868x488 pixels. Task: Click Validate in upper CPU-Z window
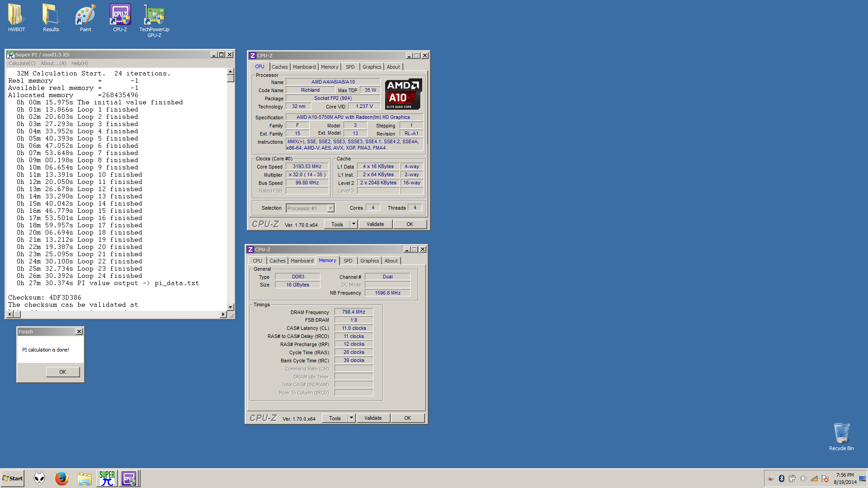click(x=375, y=225)
